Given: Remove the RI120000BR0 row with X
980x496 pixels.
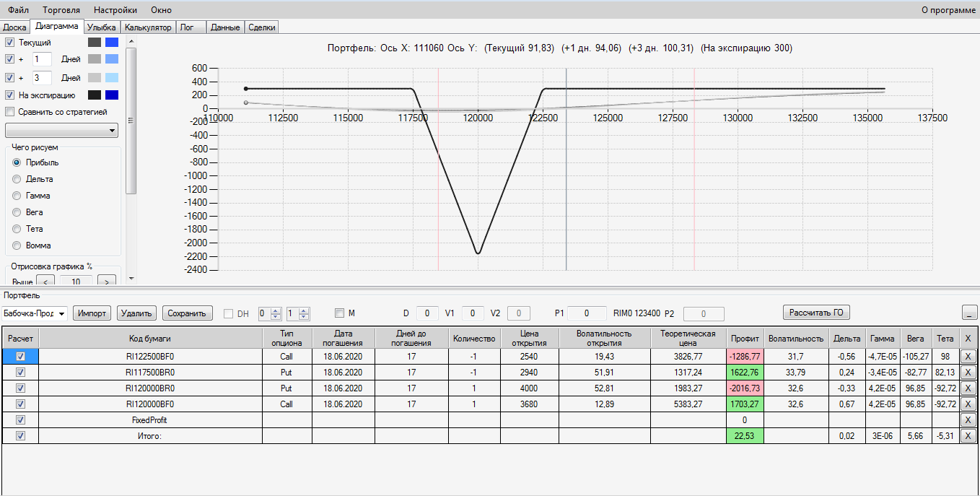Looking at the screenshot, I should [968, 388].
